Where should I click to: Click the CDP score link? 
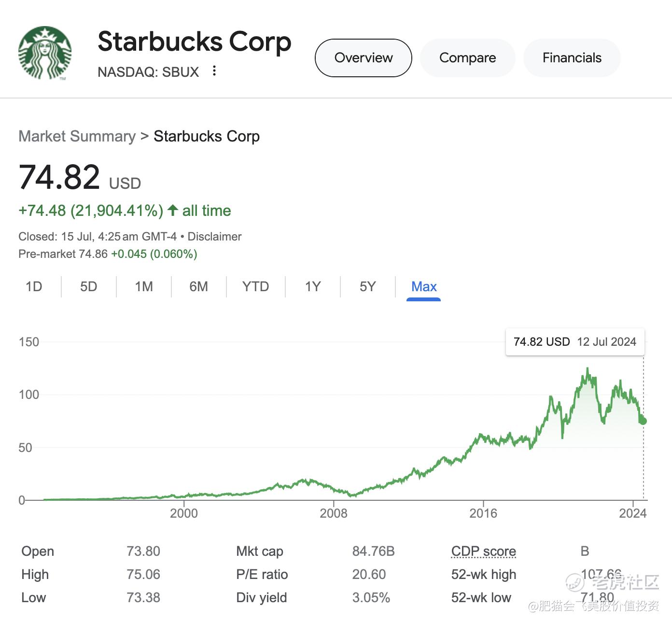[483, 551]
